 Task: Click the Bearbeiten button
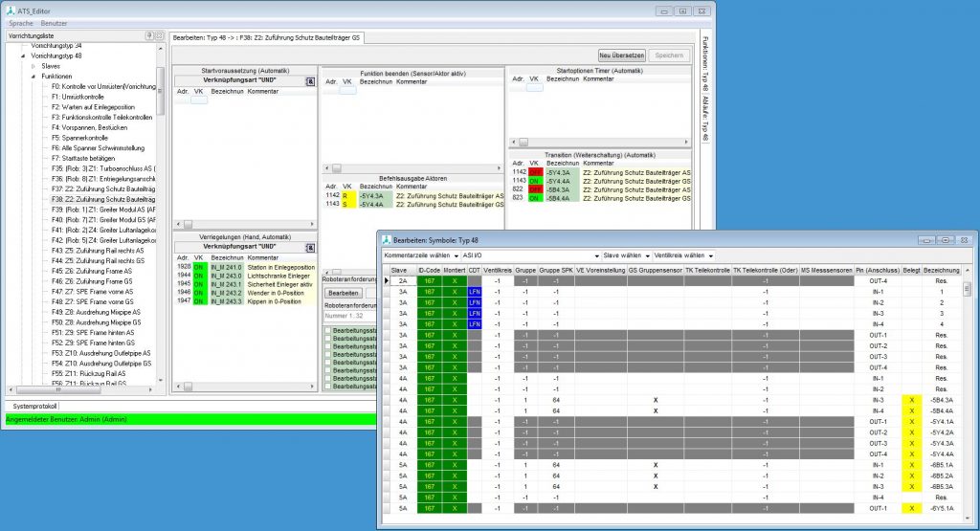pyautogui.click(x=344, y=293)
